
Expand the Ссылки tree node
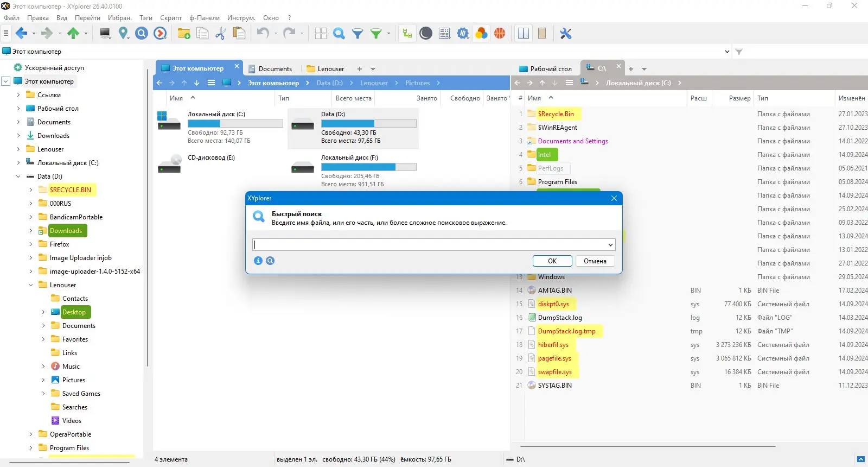click(18, 95)
